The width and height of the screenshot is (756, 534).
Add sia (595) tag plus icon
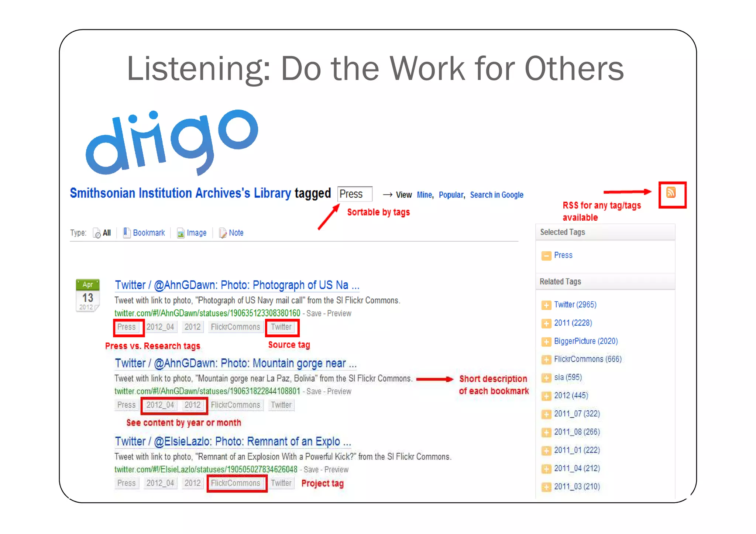(x=546, y=378)
